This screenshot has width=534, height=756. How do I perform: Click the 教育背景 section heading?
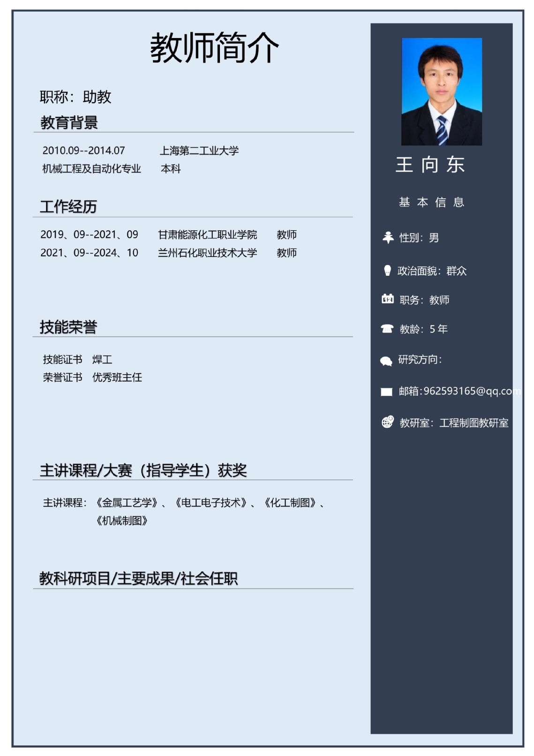click(69, 123)
